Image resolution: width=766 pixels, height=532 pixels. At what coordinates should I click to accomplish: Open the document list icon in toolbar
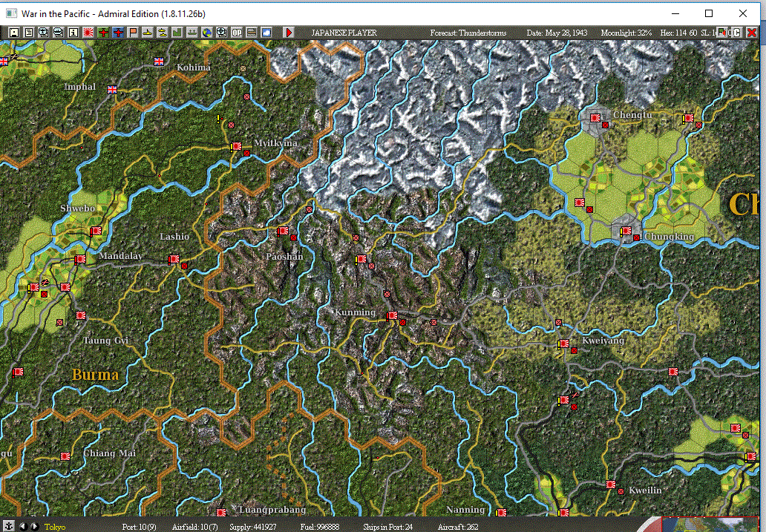(29, 33)
